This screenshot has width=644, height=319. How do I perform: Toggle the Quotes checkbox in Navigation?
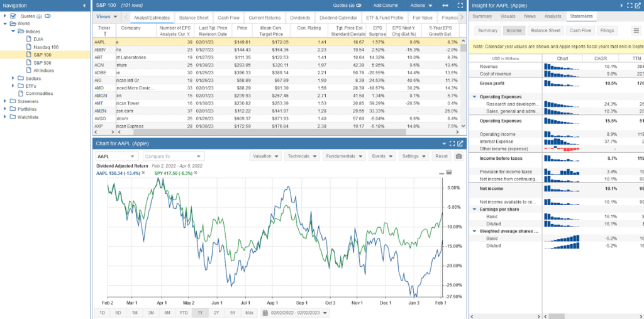coord(14,16)
